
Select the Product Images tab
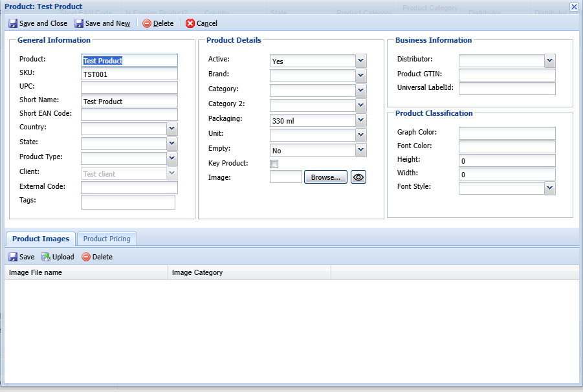pyautogui.click(x=41, y=239)
